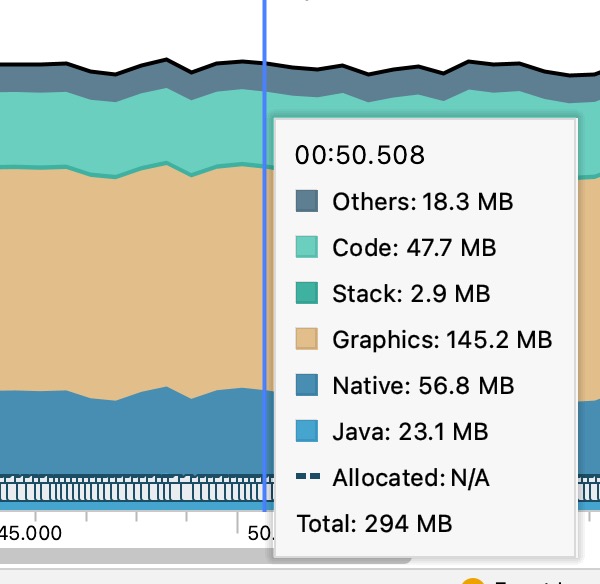
Task: Click the dashed Allocated legend marker
Action: coord(308,476)
